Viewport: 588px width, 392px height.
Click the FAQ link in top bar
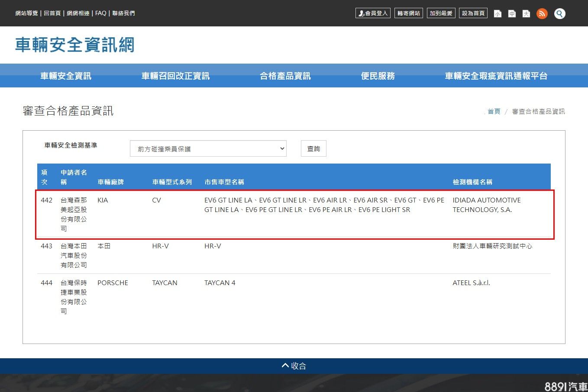(101, 13)
